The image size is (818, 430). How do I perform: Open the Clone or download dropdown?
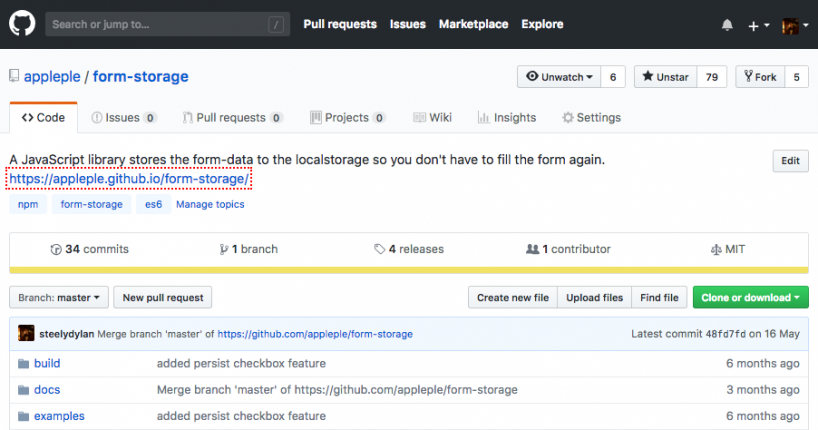(750, 297)
